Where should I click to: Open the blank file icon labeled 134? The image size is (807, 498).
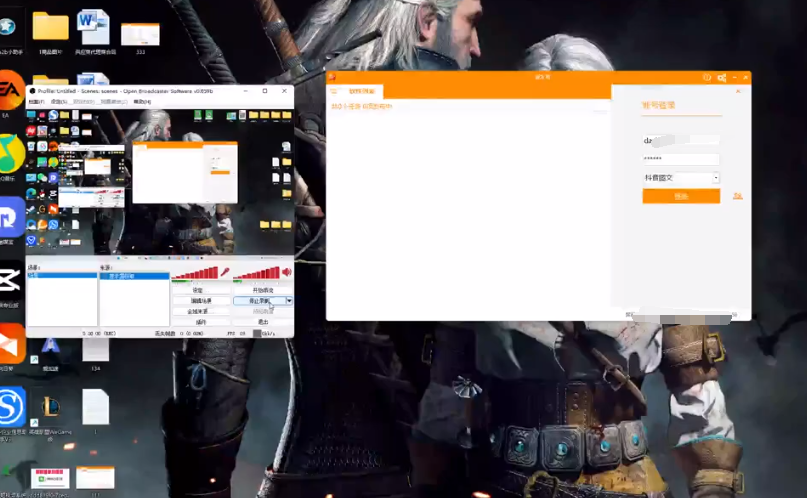96,349
